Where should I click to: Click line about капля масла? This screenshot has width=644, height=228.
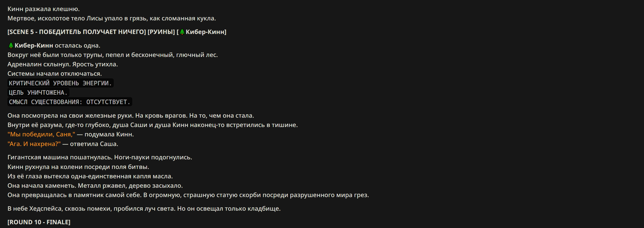90,176
